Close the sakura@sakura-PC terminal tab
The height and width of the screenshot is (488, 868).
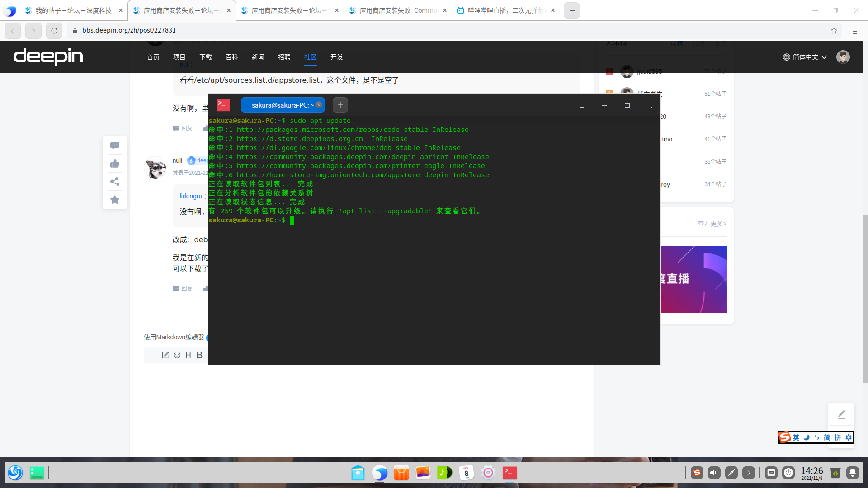click(319, 105)
